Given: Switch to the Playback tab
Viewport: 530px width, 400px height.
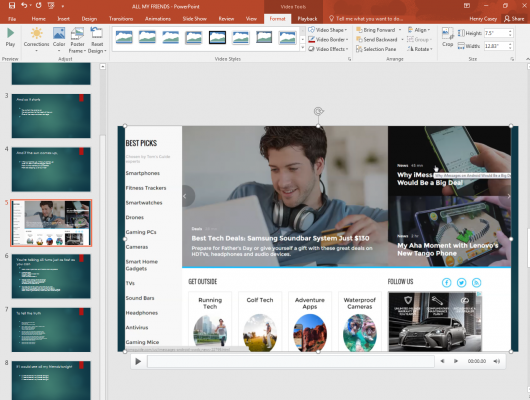Looking at the screenshot, I should pos(307,19).
